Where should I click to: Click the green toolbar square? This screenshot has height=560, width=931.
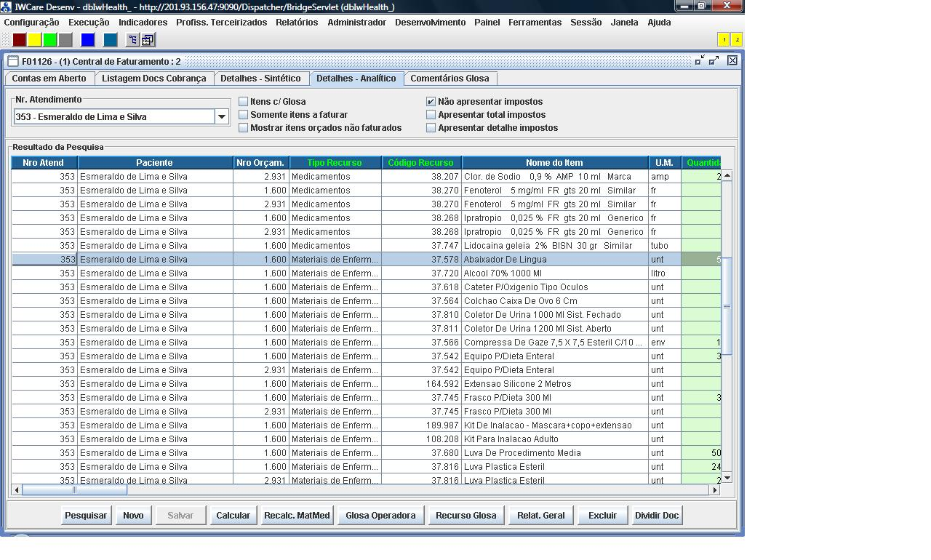click(x=50, y=40)
